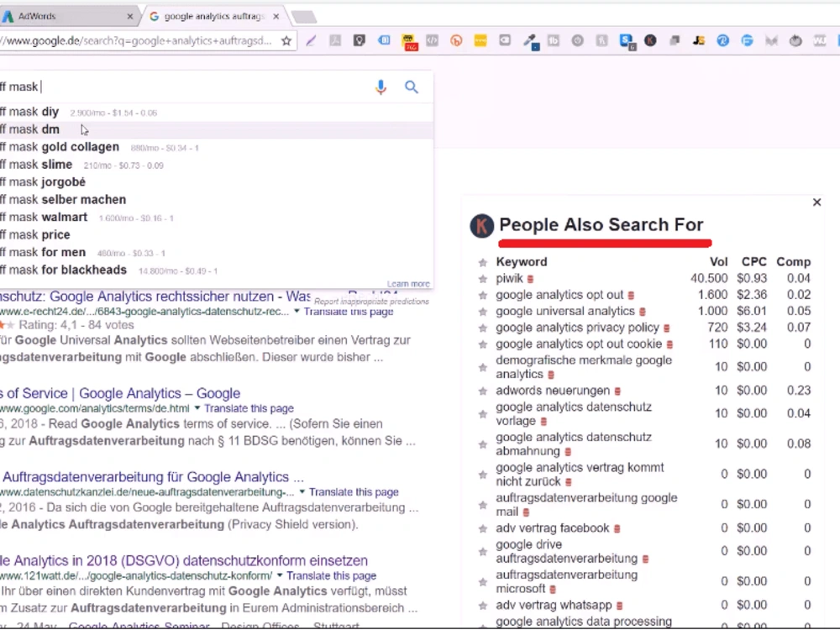Click Keywords Everywhere K logo in panel
This screenshot has width=840, height=630.
coord(481,225)
